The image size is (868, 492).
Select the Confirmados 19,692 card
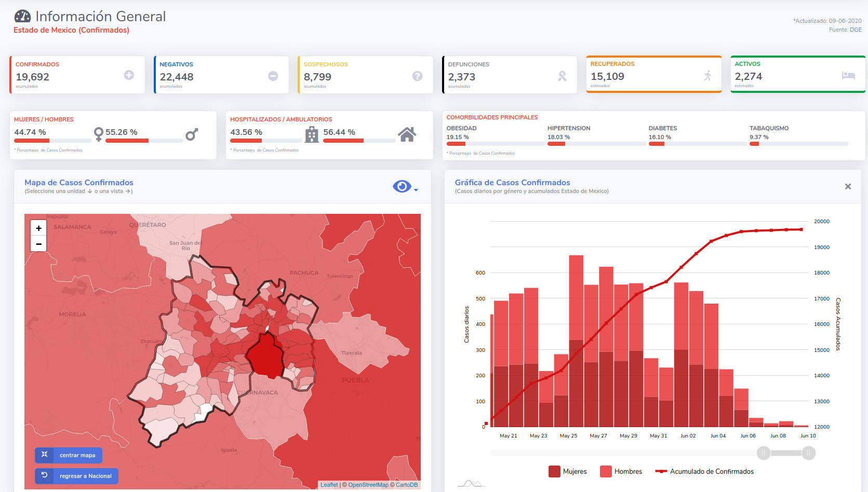pyautogui.click(x=77, y=75)
